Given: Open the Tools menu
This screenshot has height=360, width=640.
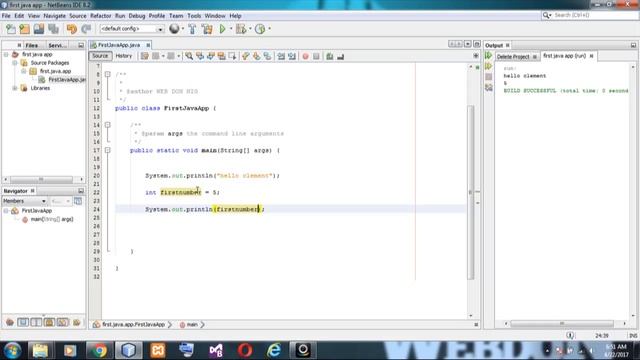Looking at the screenshot, I should coord(194,16).
